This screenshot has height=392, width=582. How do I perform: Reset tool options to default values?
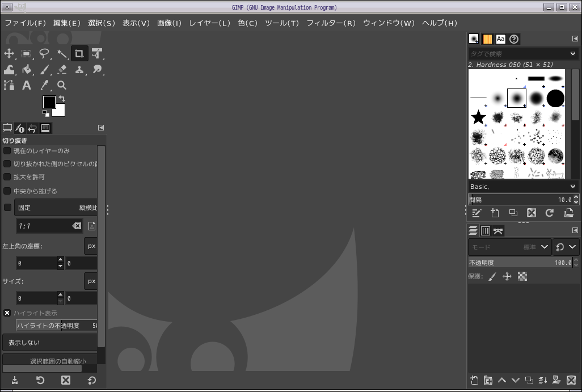coord(92,380)
